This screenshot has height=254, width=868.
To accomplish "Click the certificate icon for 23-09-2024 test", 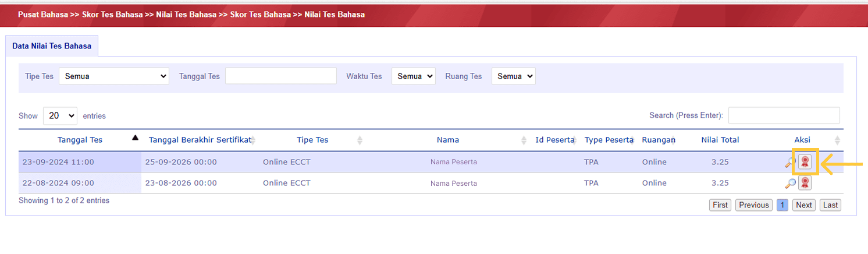I will pos(805,162).
